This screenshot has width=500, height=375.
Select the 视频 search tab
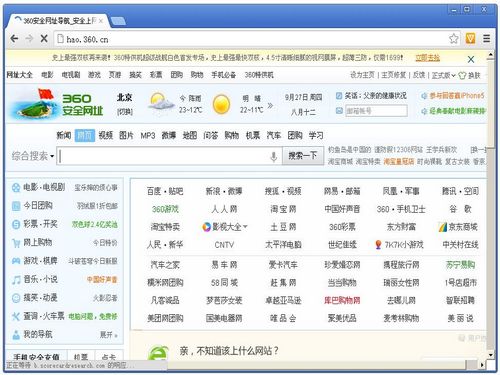(106, 135)
